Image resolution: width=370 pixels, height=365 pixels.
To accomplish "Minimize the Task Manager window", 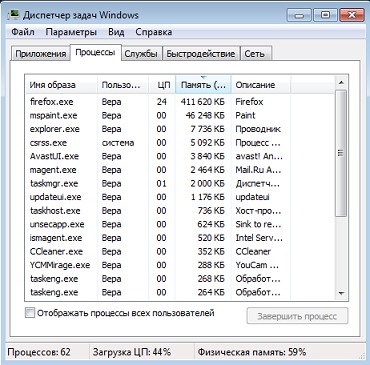I will tap(300, 15).
